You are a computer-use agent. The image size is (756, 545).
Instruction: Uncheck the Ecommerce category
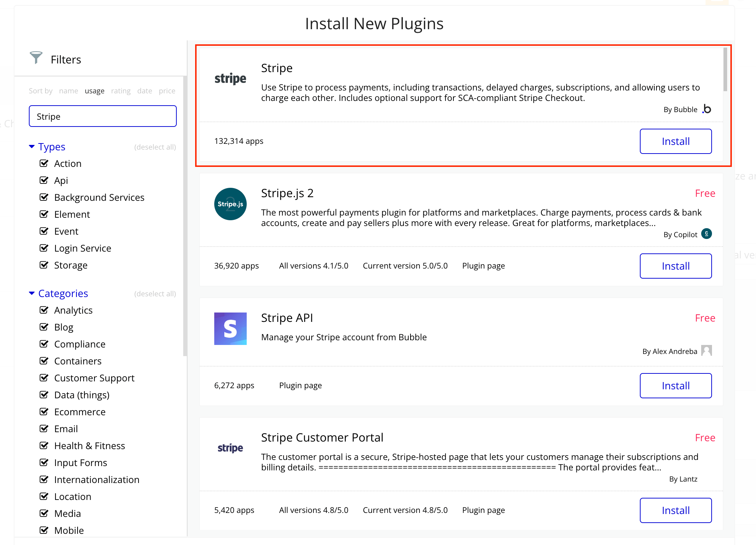[44, 412]
